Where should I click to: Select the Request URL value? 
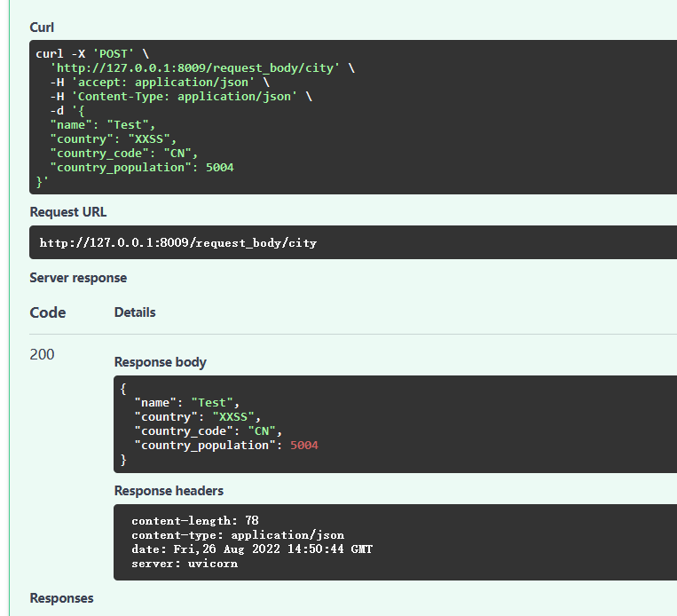(178, 243)
